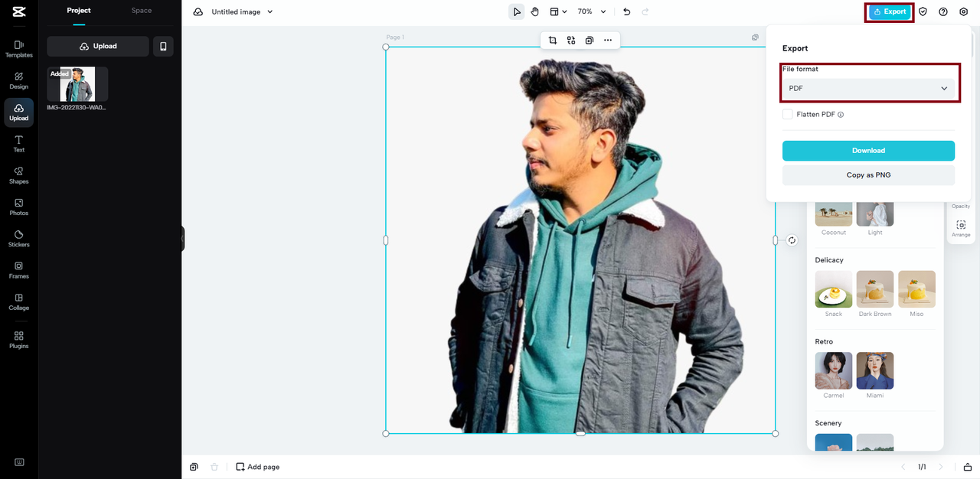Screen dimensions: 980x479
Task: Open the page layout dropdown
Action: [x=559, y=11]
